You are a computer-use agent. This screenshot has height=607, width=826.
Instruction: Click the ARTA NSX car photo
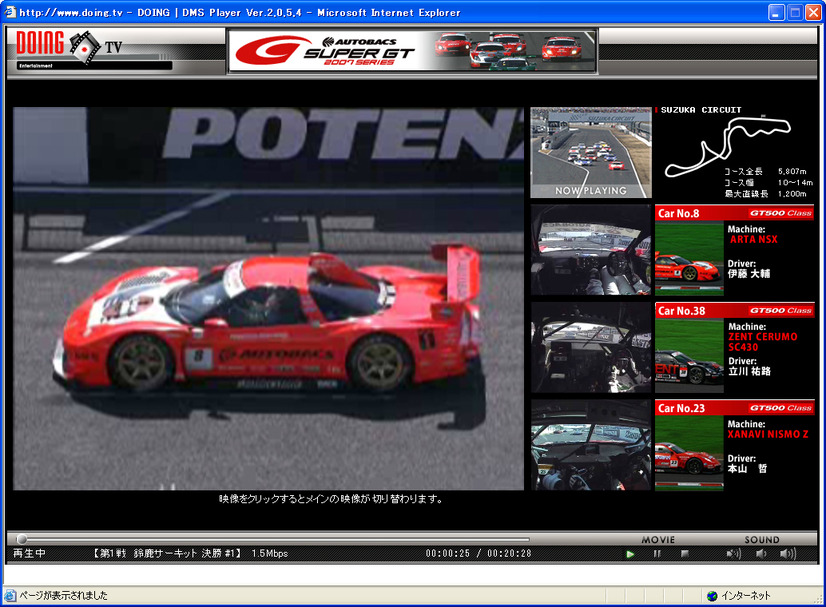click(689, 258)
